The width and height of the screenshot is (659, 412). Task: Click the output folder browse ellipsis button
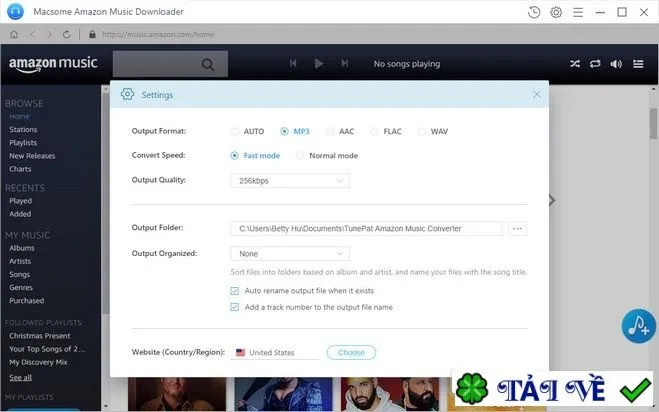[x=517, y=229]
